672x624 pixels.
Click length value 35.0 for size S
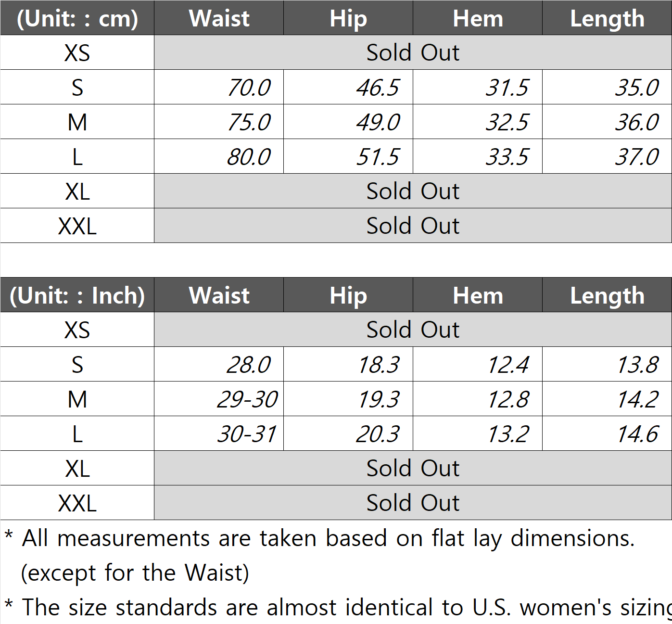tap(636, 88)
